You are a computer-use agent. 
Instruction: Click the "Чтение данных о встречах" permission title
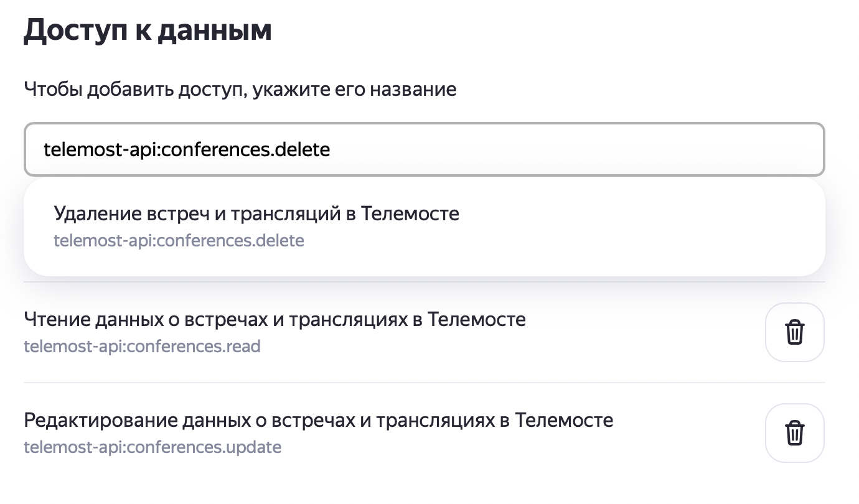point(275,320)
